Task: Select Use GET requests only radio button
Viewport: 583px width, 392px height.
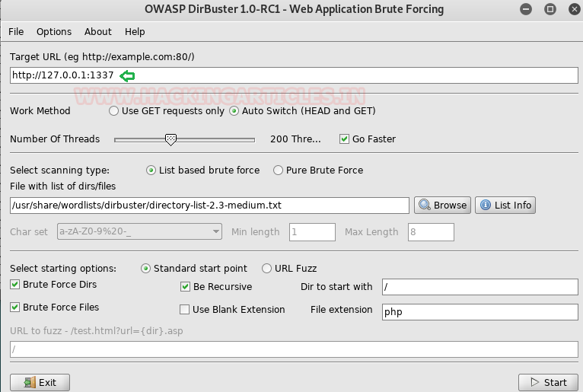Action: 113,111
